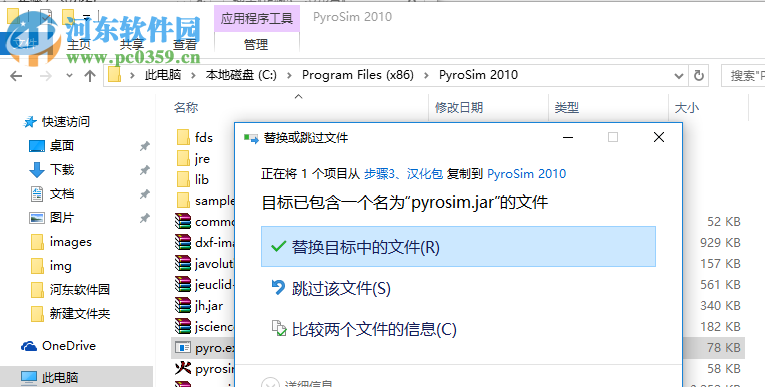Click the address bar folder icon
The image size is (765, 387).
pos(114,75)
